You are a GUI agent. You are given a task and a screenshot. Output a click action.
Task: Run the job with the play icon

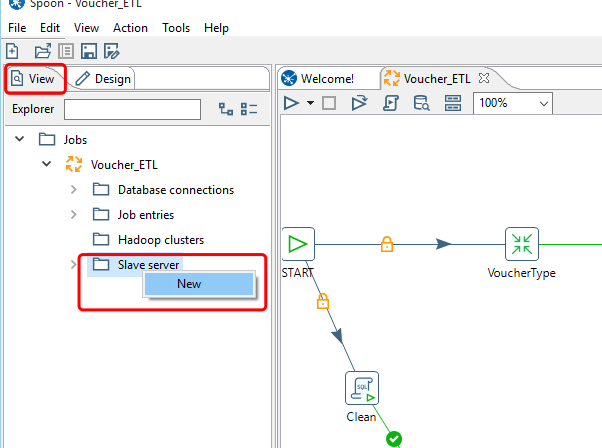click(291, 103)
